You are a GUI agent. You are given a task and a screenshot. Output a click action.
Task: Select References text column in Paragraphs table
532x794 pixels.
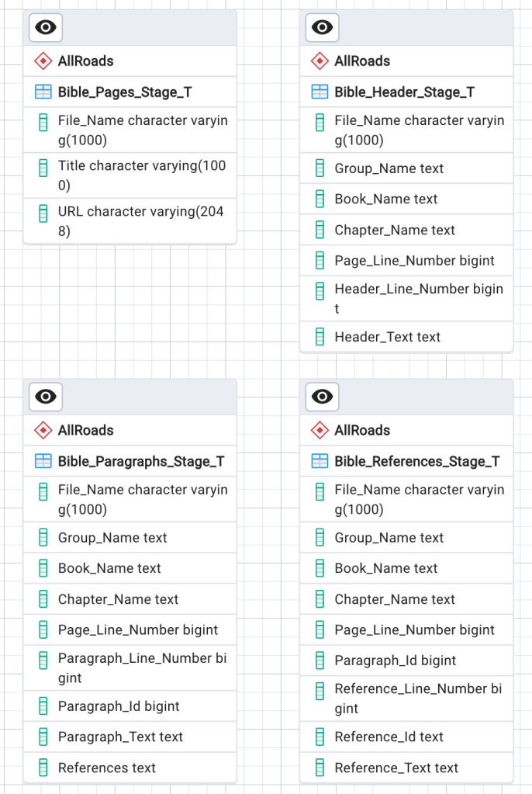tap(107, 768)
